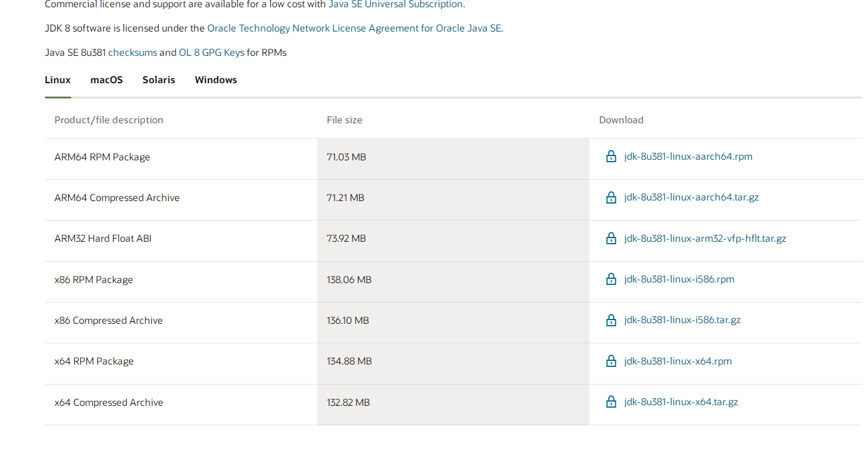Click lock icon beside jdk-8u381-linux-i586.tar.gz
The height and width of the screenshot is (452, 868).
[x=611, y=320]
